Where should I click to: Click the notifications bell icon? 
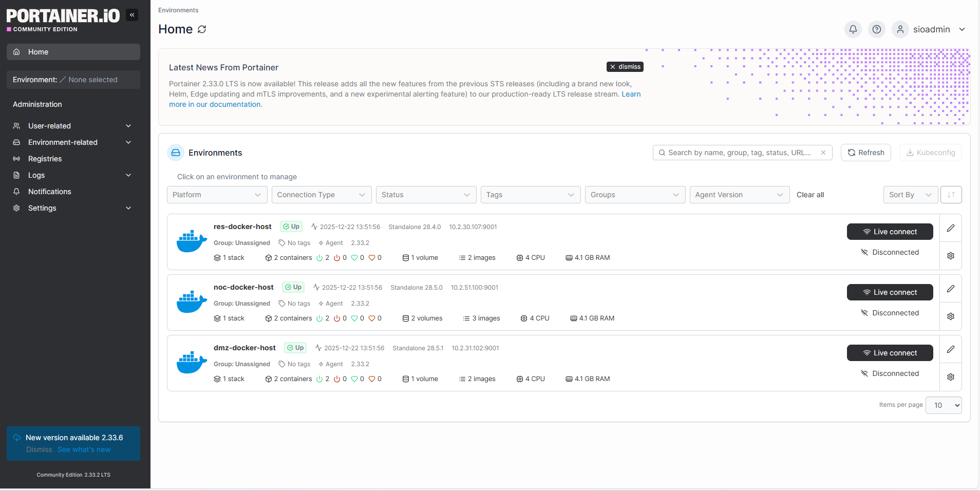coord(853,29)
